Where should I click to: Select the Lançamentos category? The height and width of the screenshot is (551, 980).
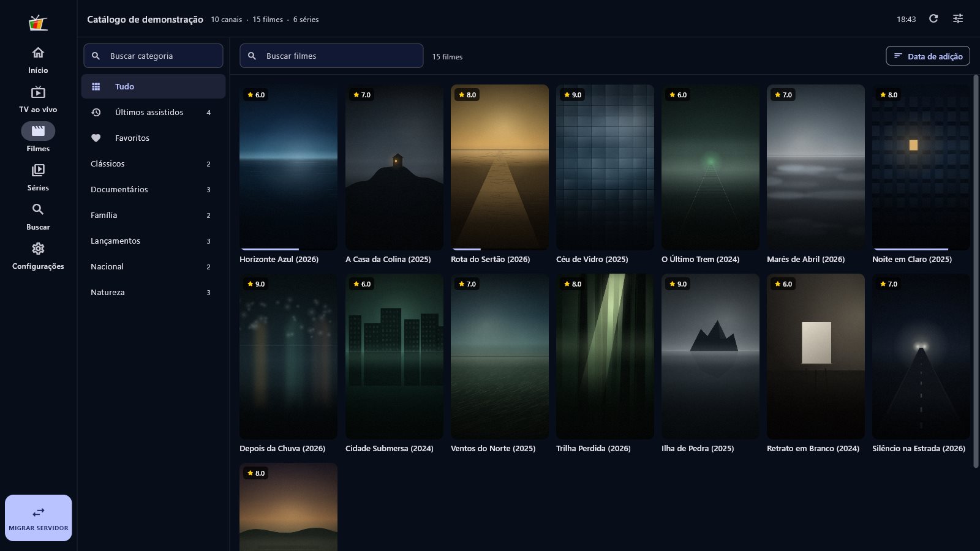coord(153,241)
